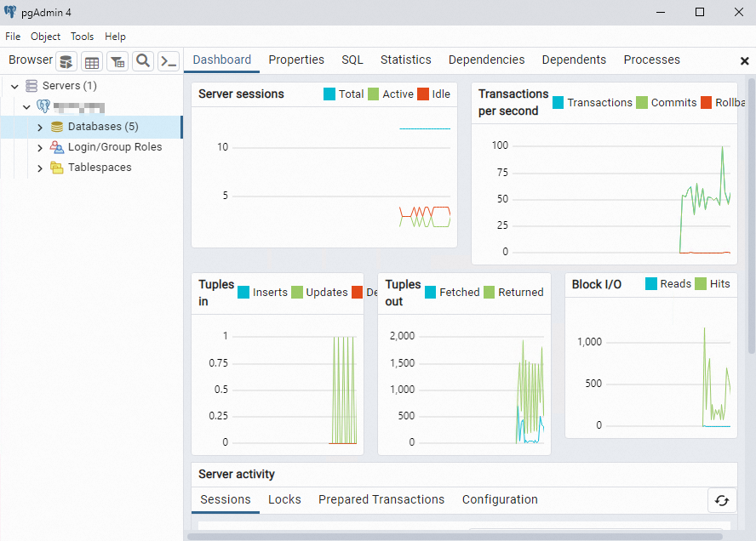Click the horizontal scrollbar at bottom

tap(455, 536)
